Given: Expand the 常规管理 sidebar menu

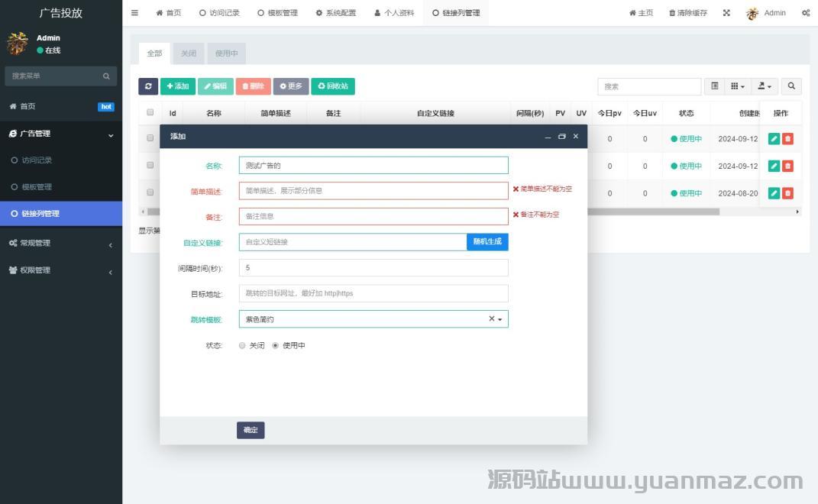Looking at the screenshot, I should 61,243.
